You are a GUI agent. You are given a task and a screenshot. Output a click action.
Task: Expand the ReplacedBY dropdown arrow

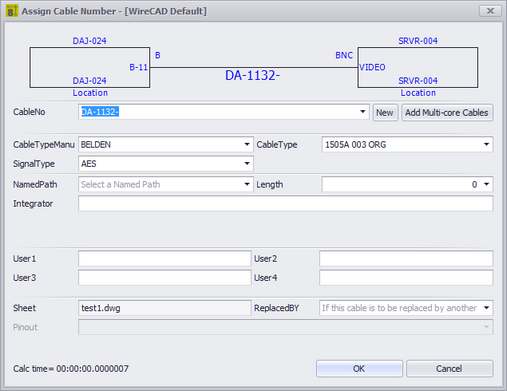tap(486, 308)
